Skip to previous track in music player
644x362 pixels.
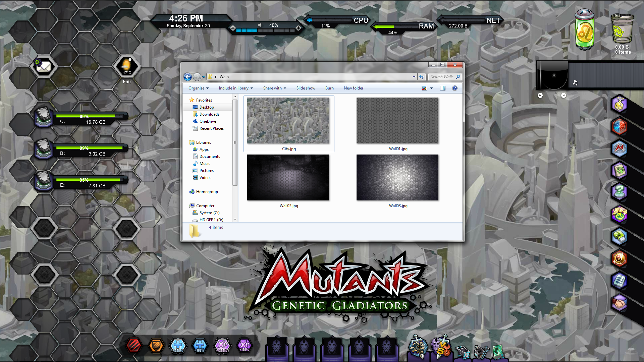coord(540,96)
